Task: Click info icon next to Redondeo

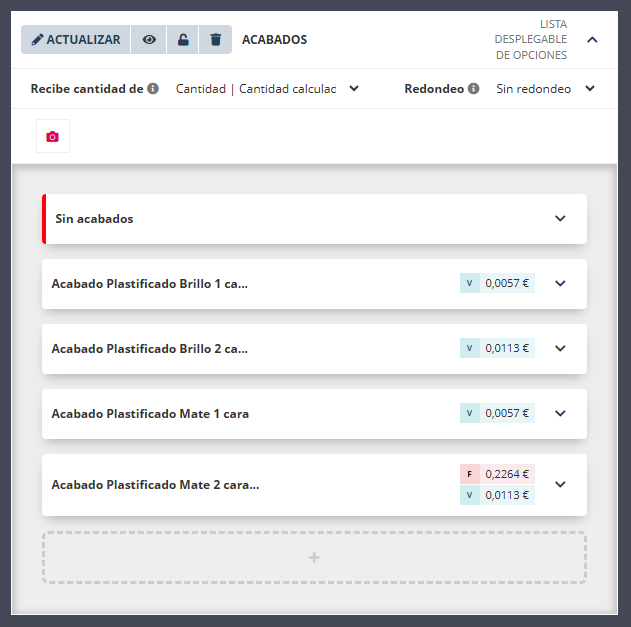Action: pos(473,88)
